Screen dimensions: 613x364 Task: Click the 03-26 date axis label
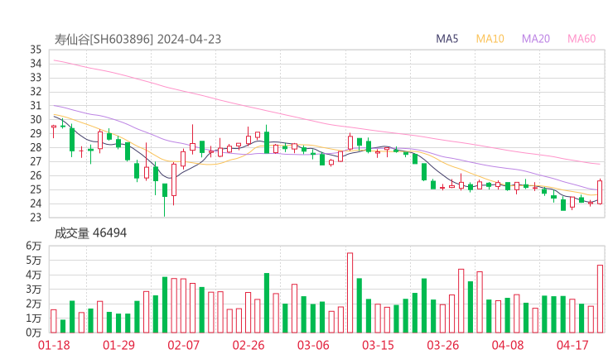click(442, 345)
